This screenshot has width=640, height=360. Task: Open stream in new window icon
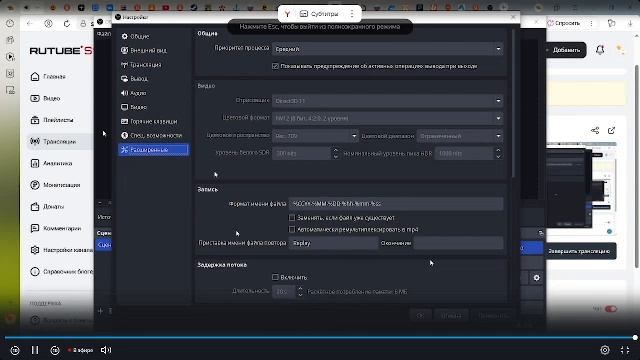[x=611, y=131]
